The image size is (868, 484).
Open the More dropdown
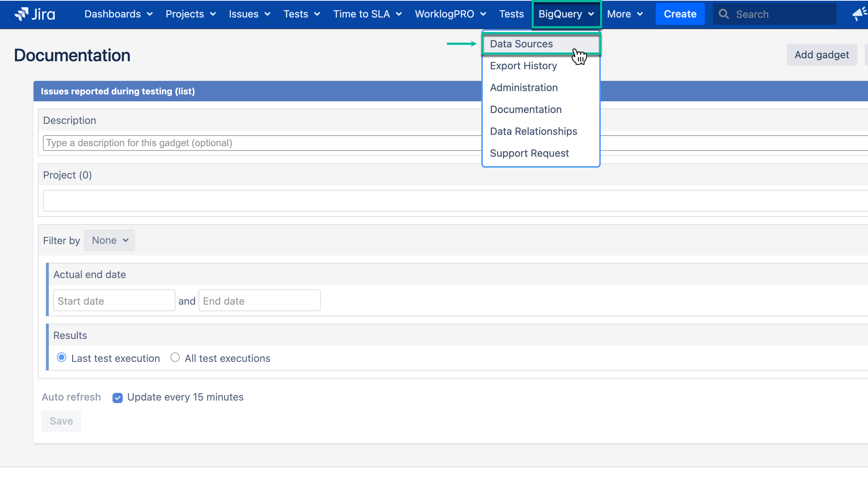tap(625, 14)
